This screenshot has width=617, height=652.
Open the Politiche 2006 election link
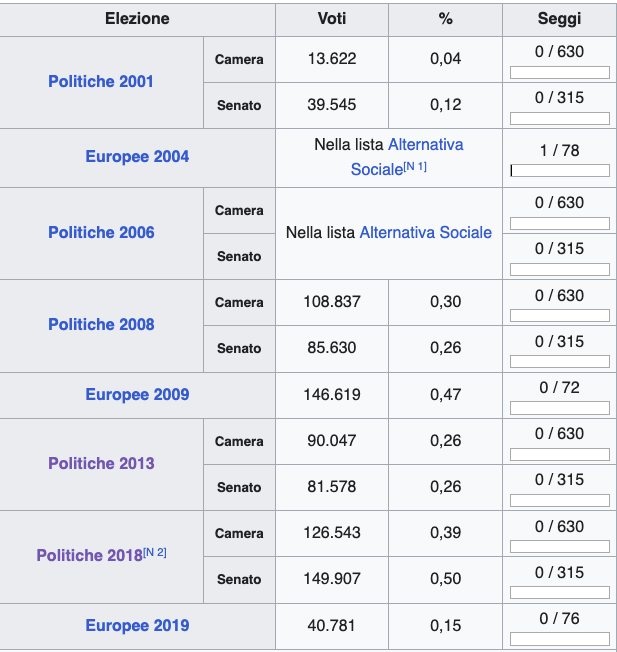click(x=101, y=233)
